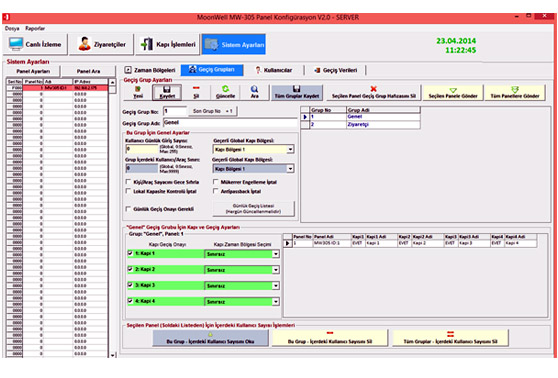Uncheck the 2: Kapı 2 checkbox
Screen dimensions: 558x378
(130, 269)
